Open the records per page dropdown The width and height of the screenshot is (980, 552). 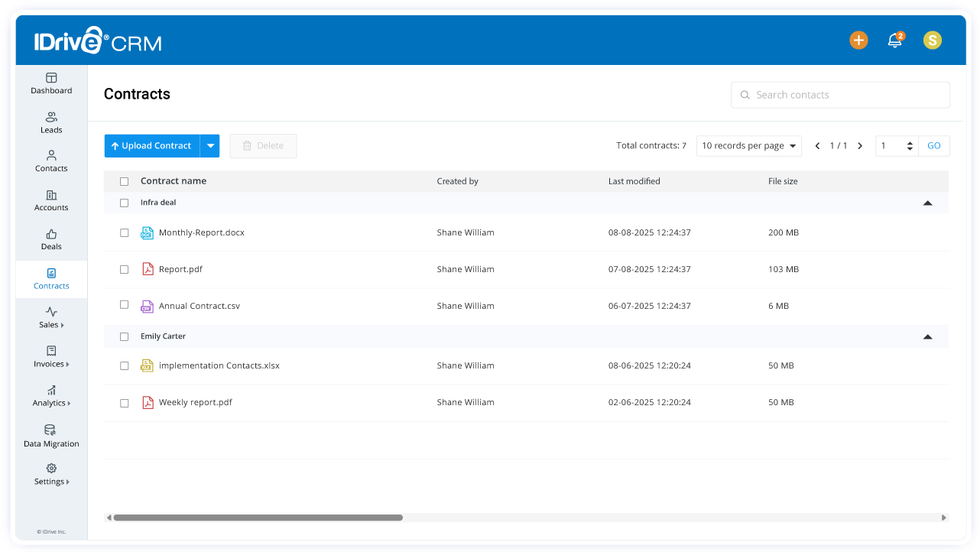748,145
